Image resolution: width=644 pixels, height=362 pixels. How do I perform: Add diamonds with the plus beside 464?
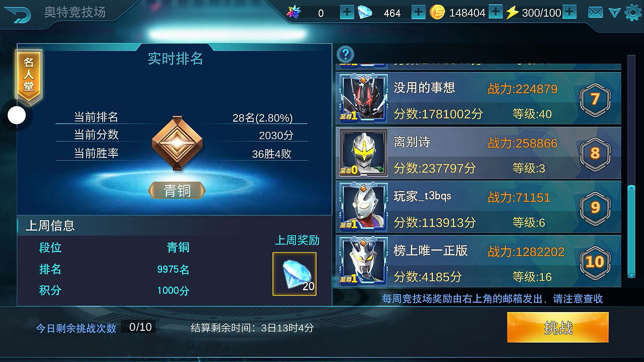[x=418, y=12]
